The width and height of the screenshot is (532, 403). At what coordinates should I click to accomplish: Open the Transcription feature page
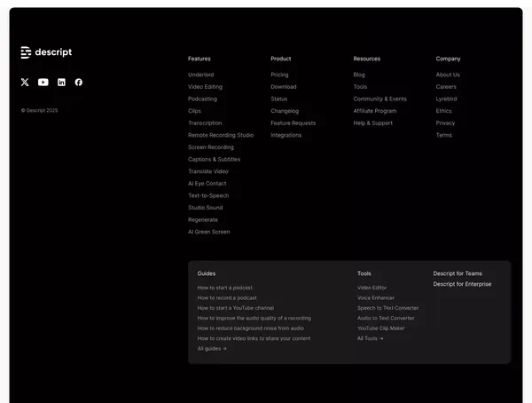pyautogui.click(x=205, y=123)
